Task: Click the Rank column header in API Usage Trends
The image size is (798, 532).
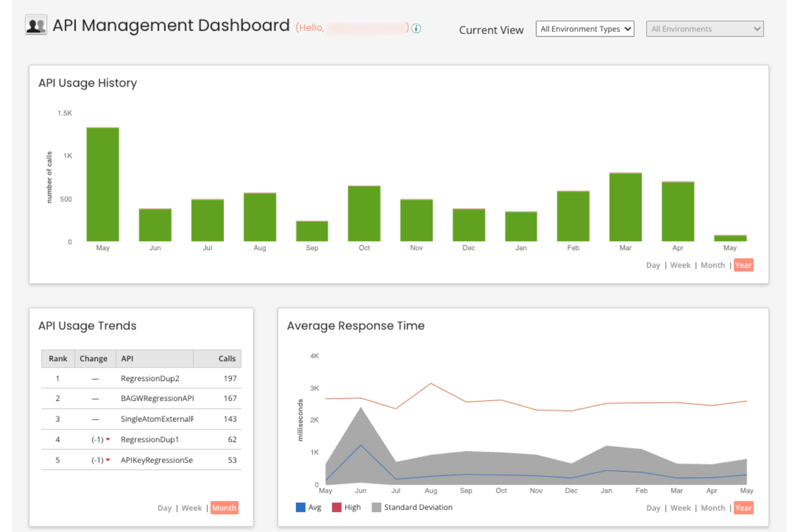Action: (58, 358)
